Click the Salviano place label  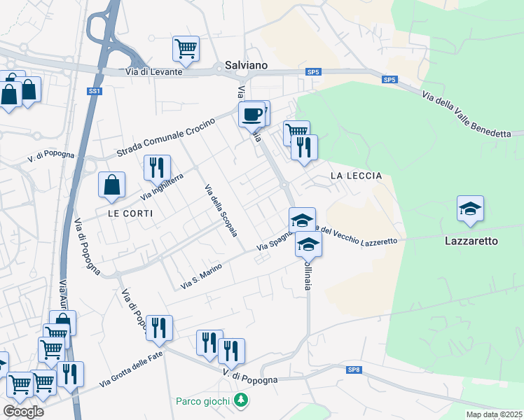246,65
